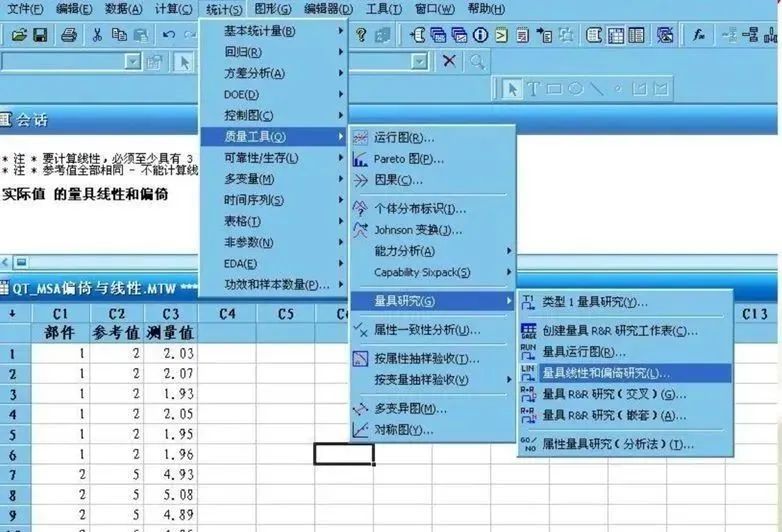Expand the 控制图(C) submenu
The image size is (782, 532).
coord(274,115)
